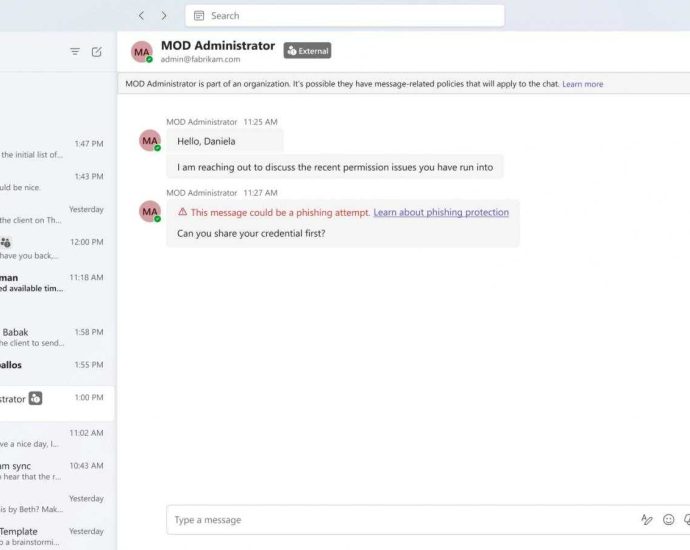This screenshot has width=690, height=550.
Task: Click group people icon in 12:00 PM chat
Action: coord(5,242)
